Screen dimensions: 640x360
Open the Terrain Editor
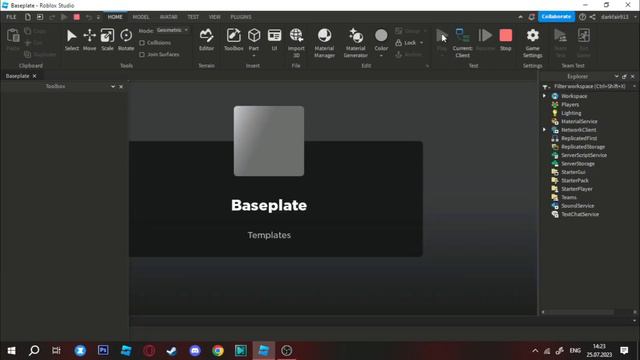coord(206,40)
